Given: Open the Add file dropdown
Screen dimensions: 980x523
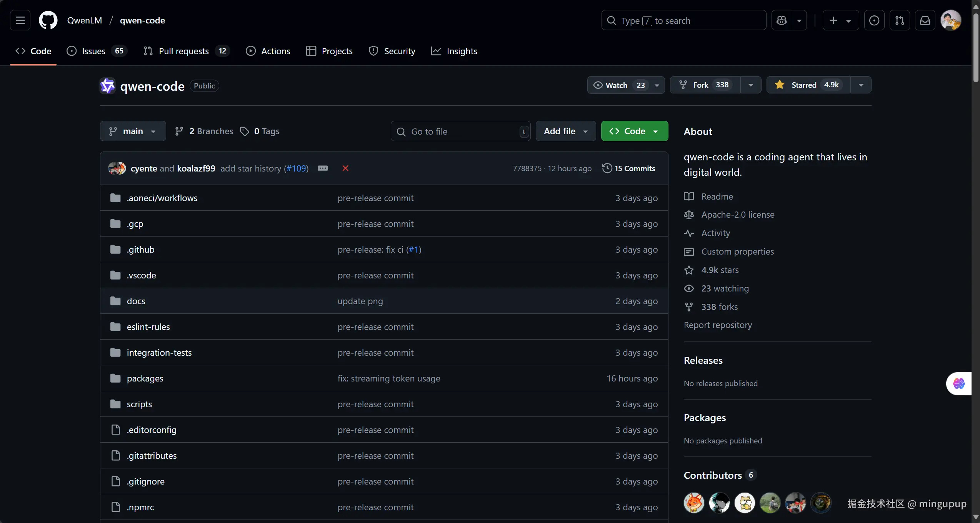Looking at the screenshot, I should 566,131.
